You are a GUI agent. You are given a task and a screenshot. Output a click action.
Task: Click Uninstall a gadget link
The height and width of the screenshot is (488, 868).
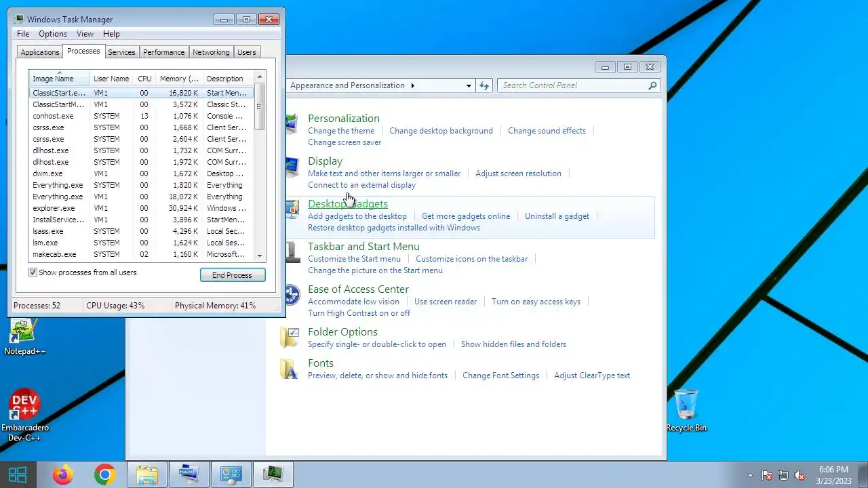pos(557,216)
